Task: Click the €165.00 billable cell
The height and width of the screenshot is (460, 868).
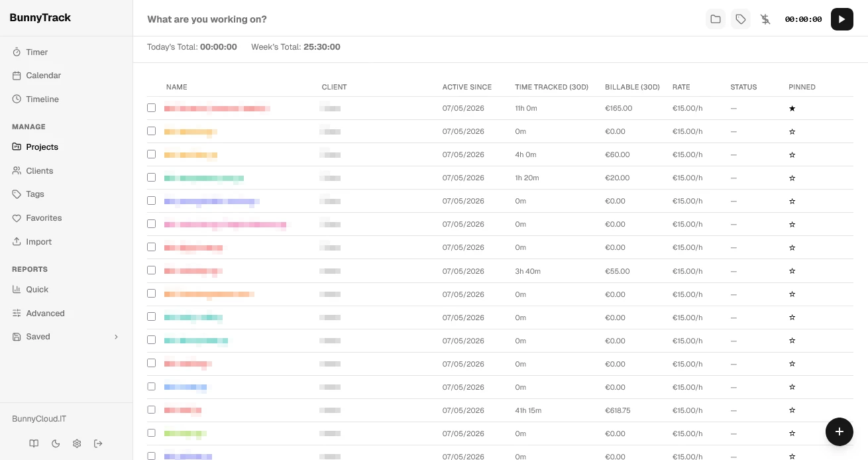Action: 619,108
